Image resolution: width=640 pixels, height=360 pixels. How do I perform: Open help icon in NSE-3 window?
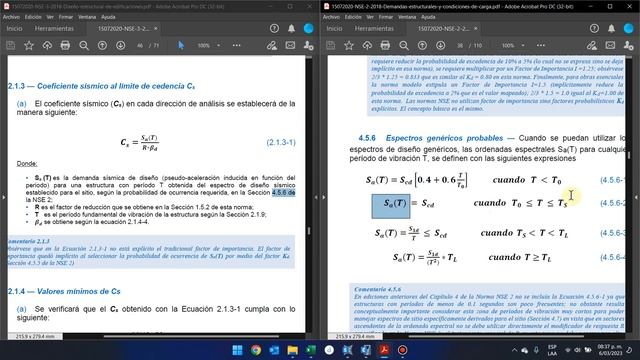point(274,28)
